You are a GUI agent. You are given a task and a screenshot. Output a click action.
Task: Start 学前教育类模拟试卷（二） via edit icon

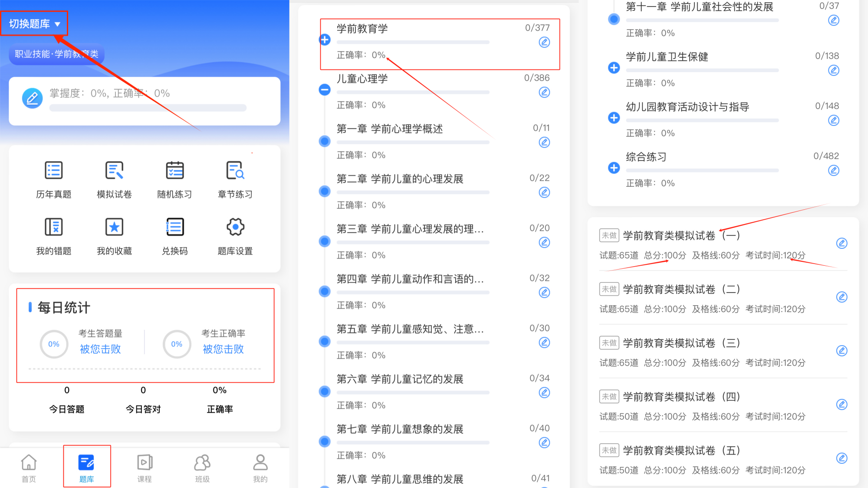click(x=842, y=297)
